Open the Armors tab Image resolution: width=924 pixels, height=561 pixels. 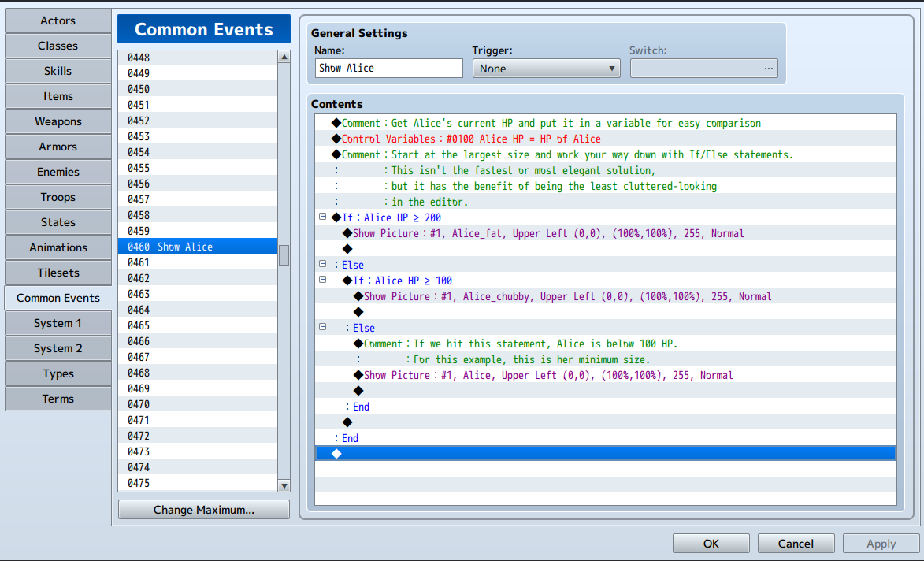[58, 147]
